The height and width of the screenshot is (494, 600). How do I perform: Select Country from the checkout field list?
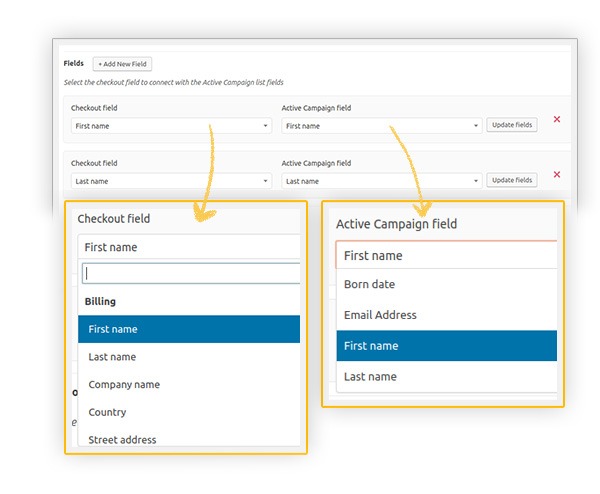(x=189, y=412)
